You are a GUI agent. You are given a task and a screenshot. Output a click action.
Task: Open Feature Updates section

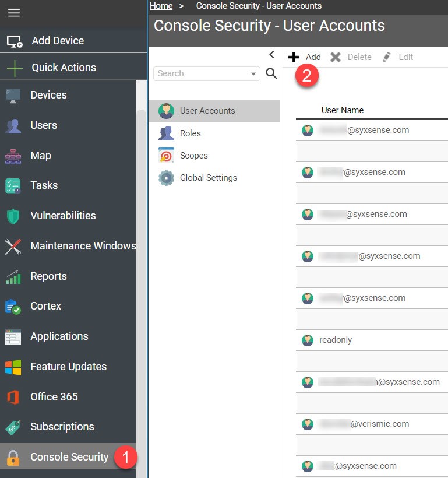68,367
